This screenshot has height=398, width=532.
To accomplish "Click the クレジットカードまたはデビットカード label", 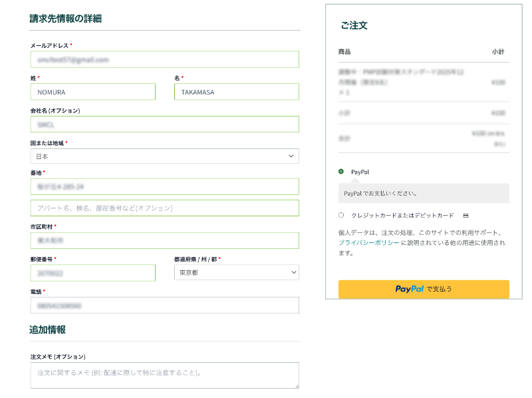I will [402, 216].
